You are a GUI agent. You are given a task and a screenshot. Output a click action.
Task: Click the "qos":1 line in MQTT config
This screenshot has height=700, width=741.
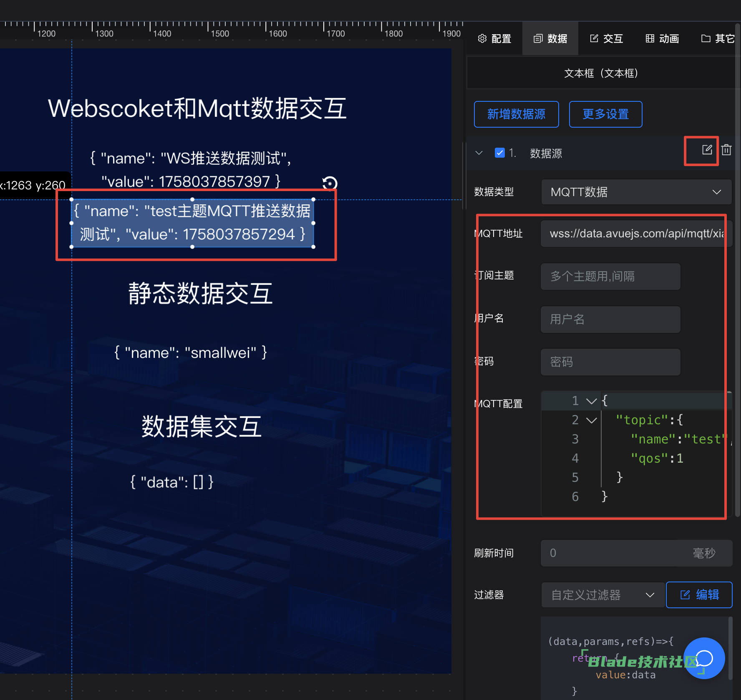tap(657, 458)
